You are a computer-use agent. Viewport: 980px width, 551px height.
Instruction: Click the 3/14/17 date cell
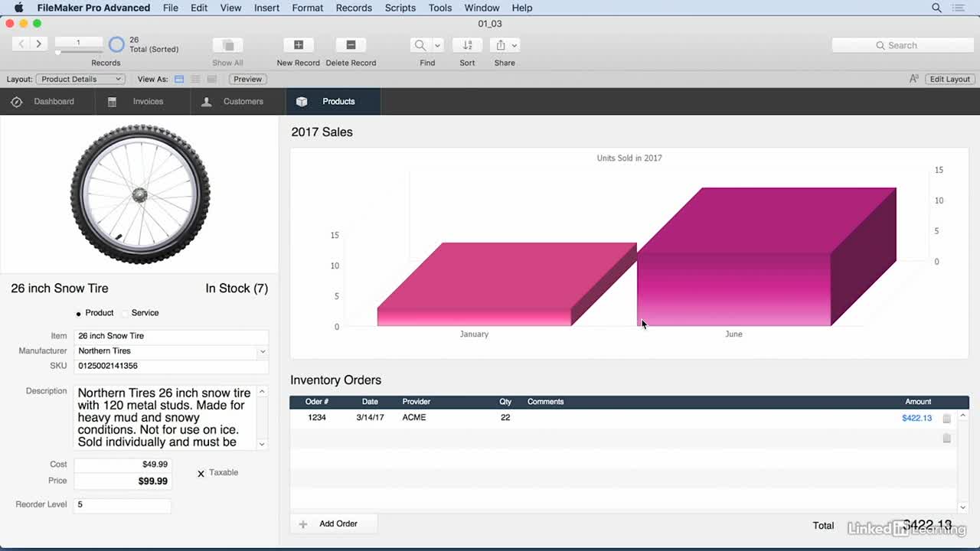tap(370, 418)
